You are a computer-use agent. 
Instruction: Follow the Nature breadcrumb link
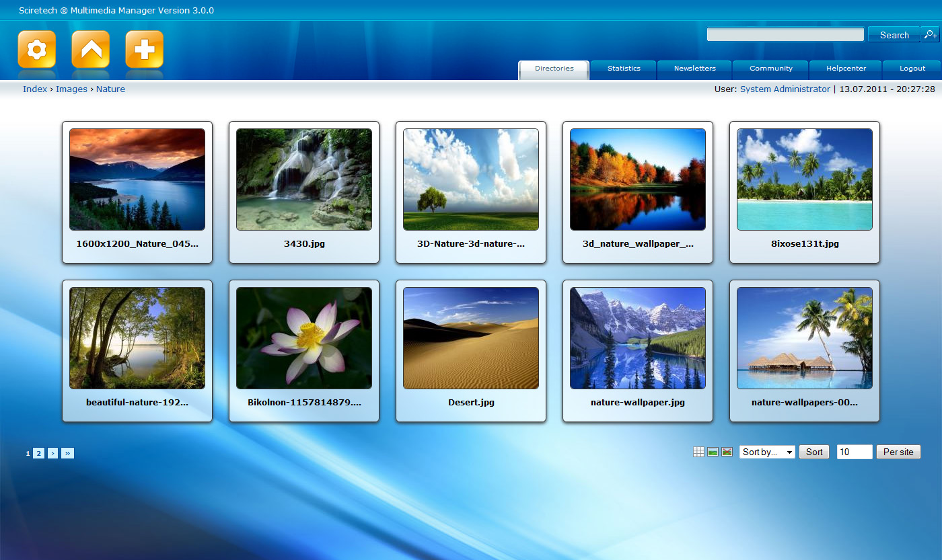pos(110,89)
